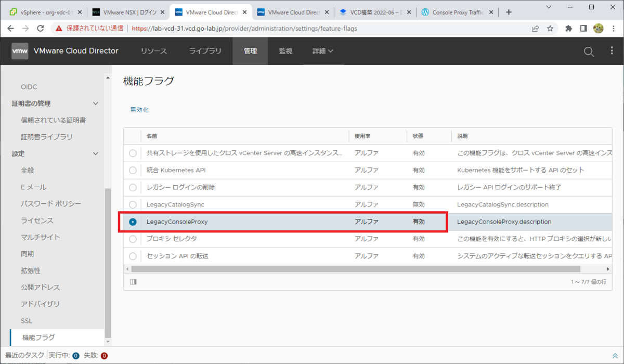
Task: Open E メール settings in sidebar
Action: click(x=33, y=187)
